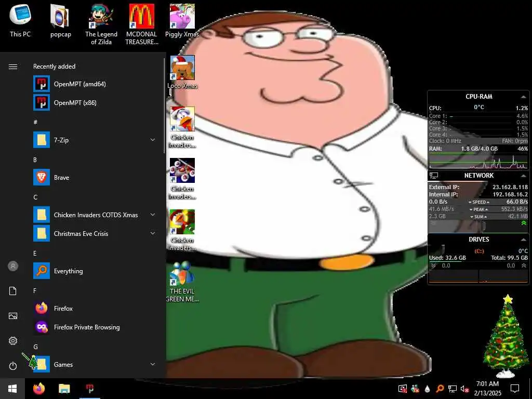The image size is (532, 399).
Task: Click the CPU usage graph in gadget
Action: point(478,162)
